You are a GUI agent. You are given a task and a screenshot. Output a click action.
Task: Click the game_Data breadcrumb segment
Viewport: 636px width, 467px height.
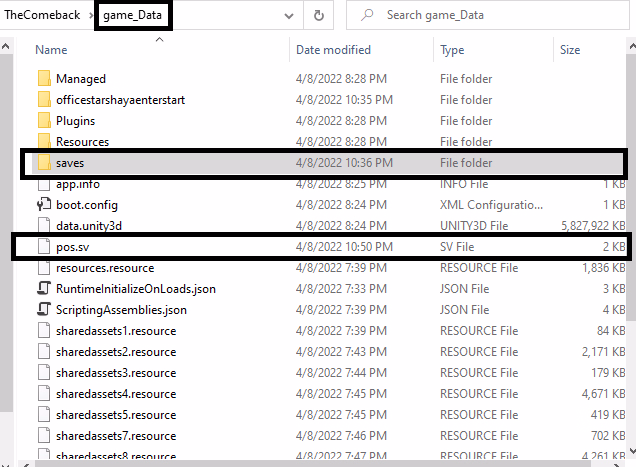coord(133,15)
